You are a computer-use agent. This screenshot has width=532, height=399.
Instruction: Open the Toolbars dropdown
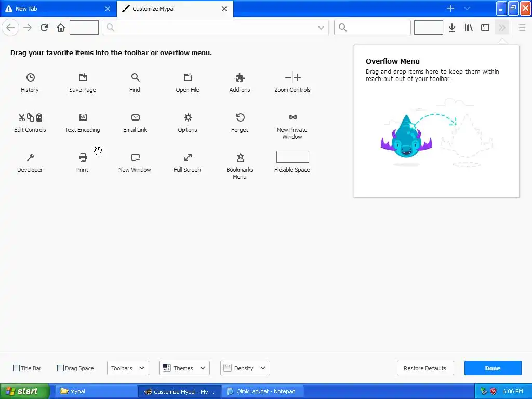(128, 368)
